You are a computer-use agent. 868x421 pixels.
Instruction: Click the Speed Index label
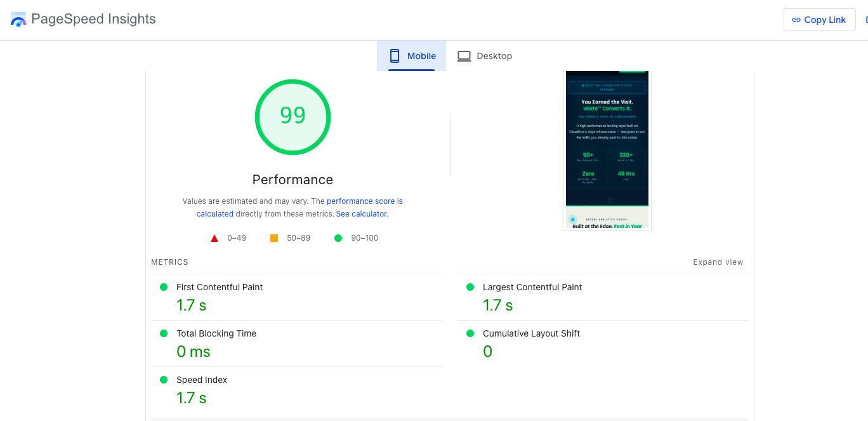pos(202,380)
